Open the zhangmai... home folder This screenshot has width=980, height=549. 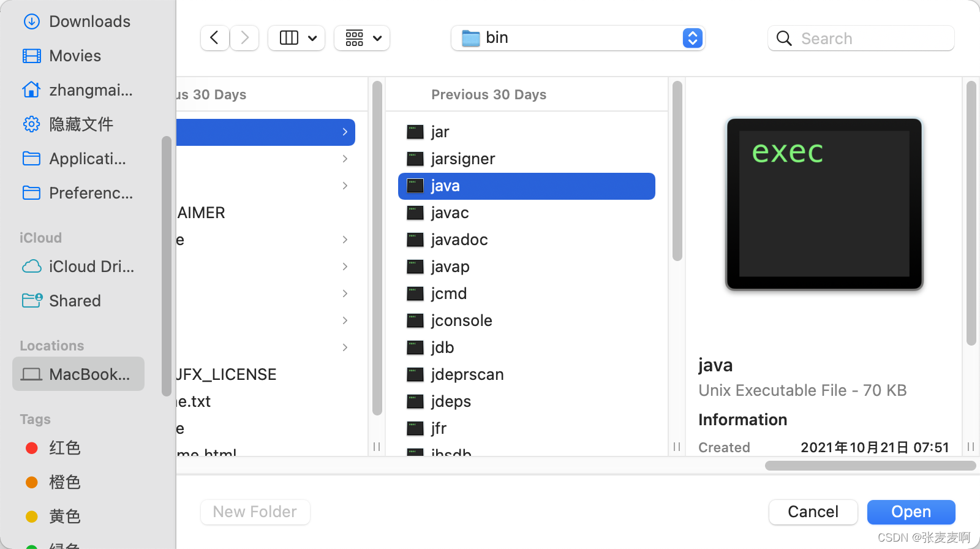pos(78,90)
